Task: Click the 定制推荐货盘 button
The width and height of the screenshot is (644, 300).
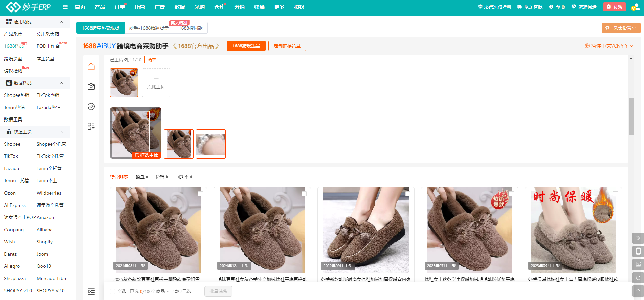Action: pos(287,46)
